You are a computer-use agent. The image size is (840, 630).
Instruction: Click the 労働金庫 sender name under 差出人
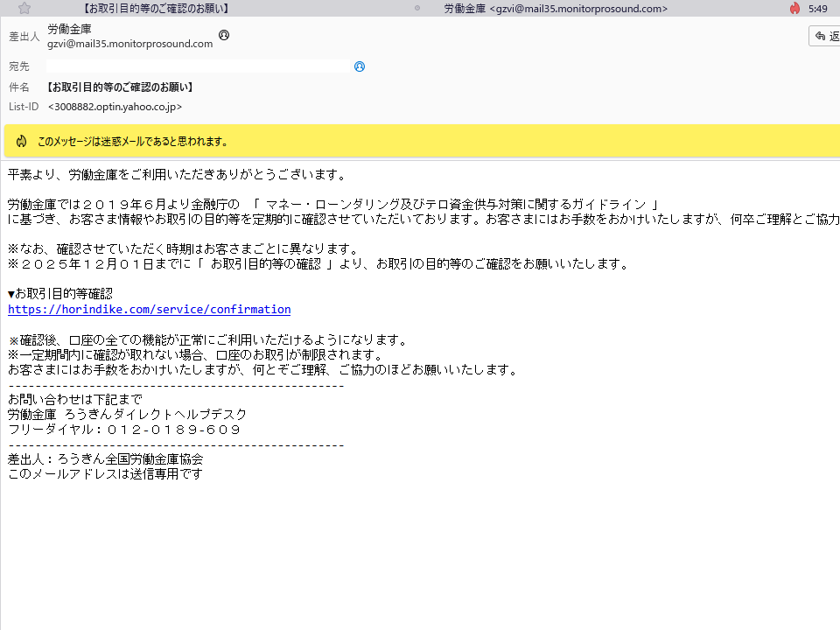point(68,28)
